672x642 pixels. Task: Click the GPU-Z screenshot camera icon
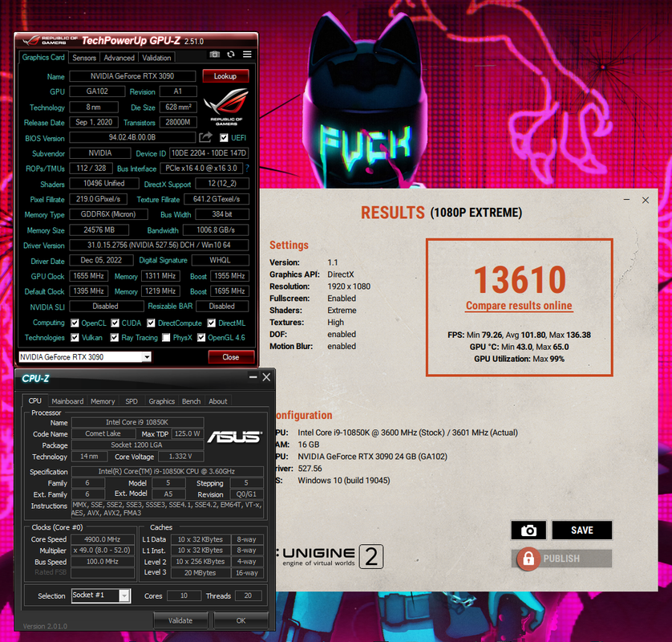215,55
